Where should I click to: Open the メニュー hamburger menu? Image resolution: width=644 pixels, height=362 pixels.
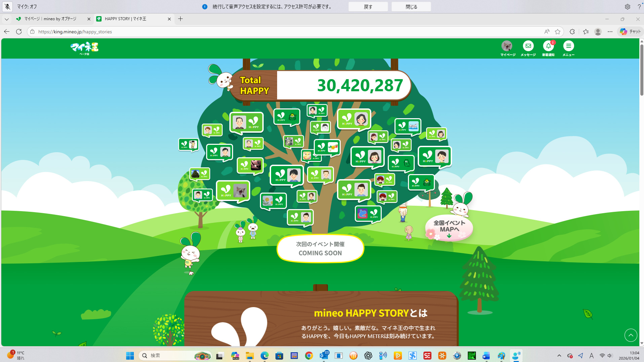point(568,46)
